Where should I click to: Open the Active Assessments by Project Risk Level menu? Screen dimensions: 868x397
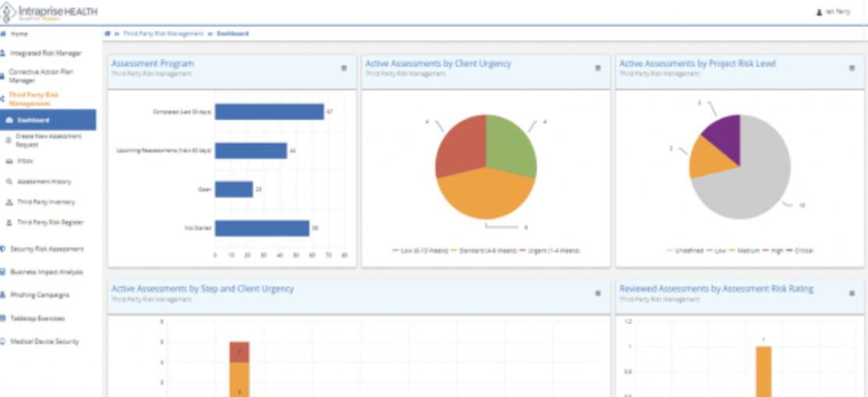coord(852,68)
